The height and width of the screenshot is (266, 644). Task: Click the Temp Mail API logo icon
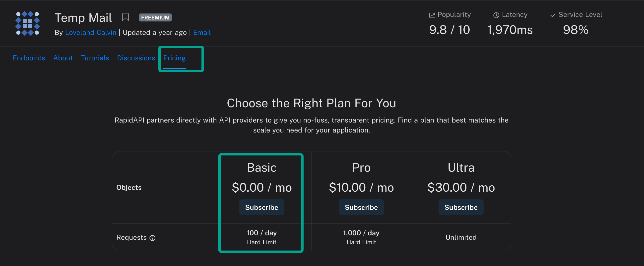coord(27,23)
